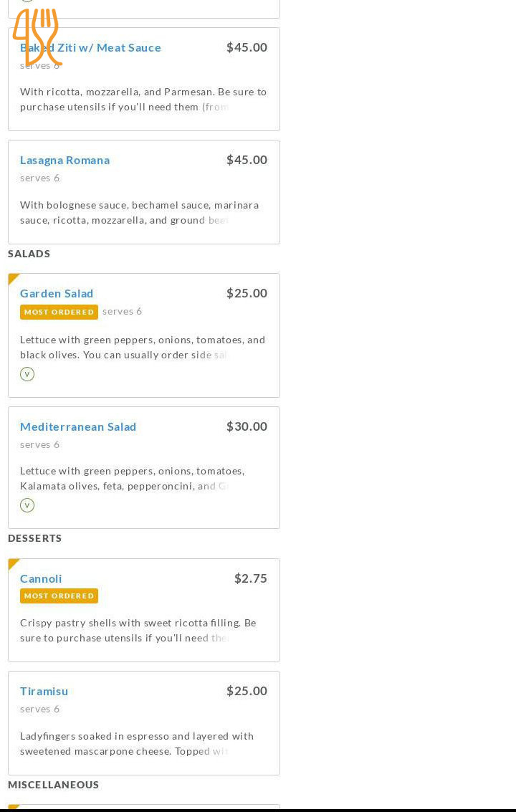
Task: Open Mediterranean Salad details
Action: (x=78, y=426)
